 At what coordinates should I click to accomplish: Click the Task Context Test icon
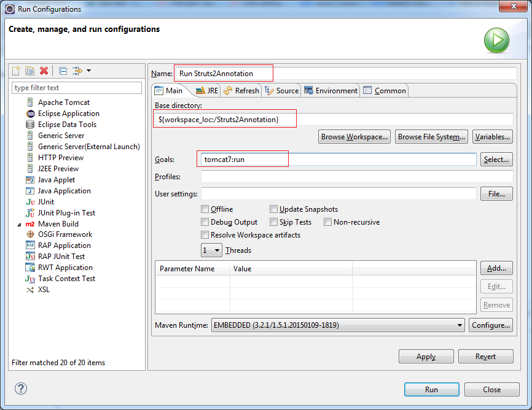(30, 279)
